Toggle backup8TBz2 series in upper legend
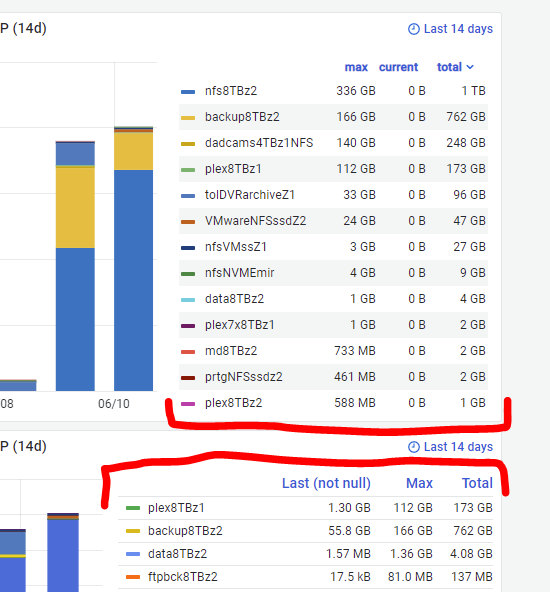The width and height of the screenshot is (550, 592). point(242,117)
